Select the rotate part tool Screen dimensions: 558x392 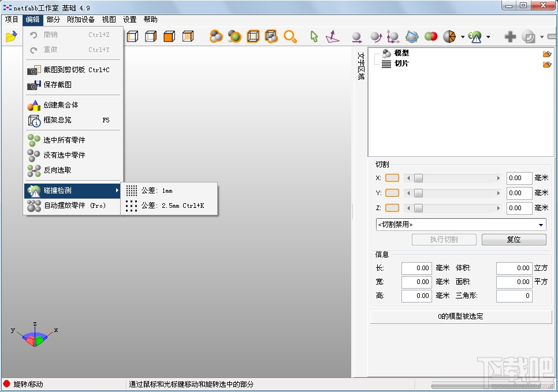tap(375, 36)
